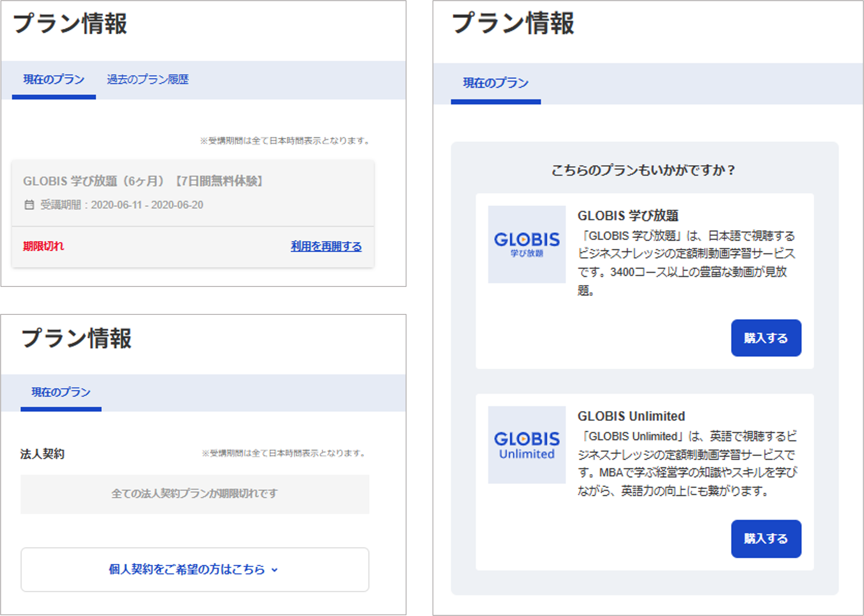Select 現在のプラン tab above 法人契約 heading
The width and height of the screenshot is (864, 616).
[61, 392]
